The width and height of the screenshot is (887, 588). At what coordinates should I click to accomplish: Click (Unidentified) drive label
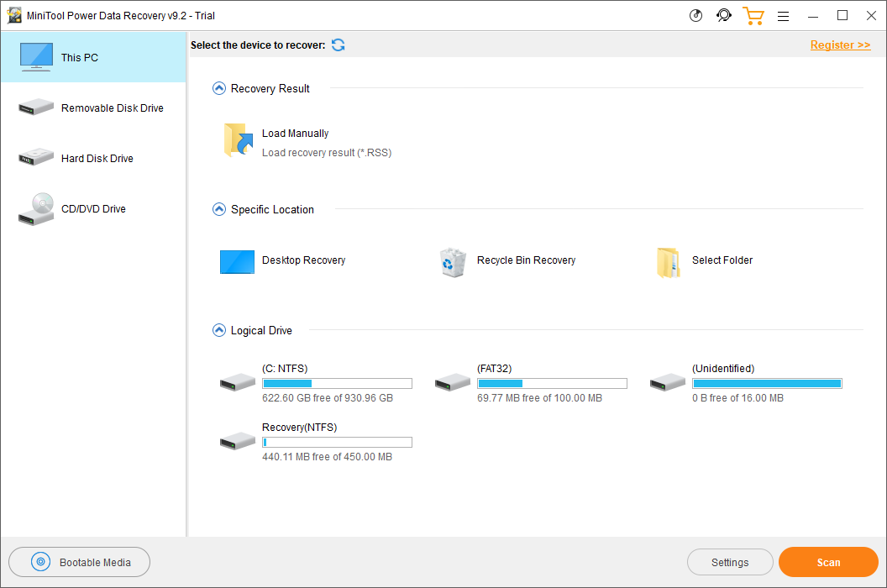pyautogui.click(x=723, y=369)
